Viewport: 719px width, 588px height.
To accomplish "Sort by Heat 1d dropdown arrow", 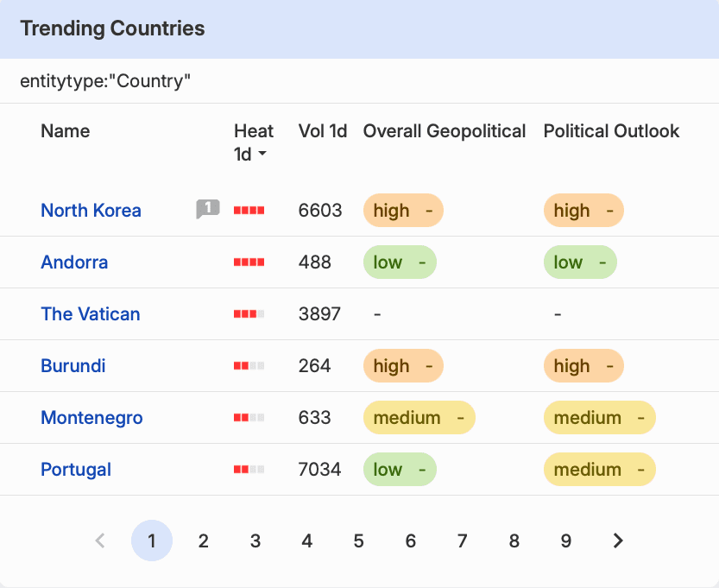I will pos(262,154).
